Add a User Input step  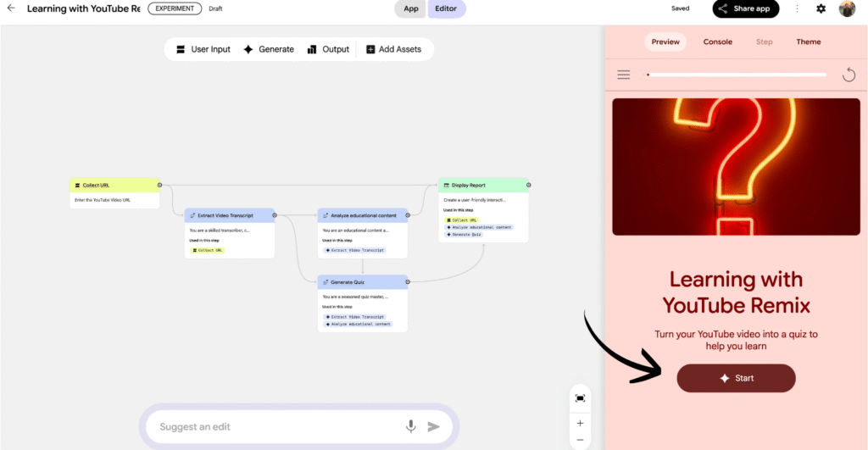pos(203,49)
